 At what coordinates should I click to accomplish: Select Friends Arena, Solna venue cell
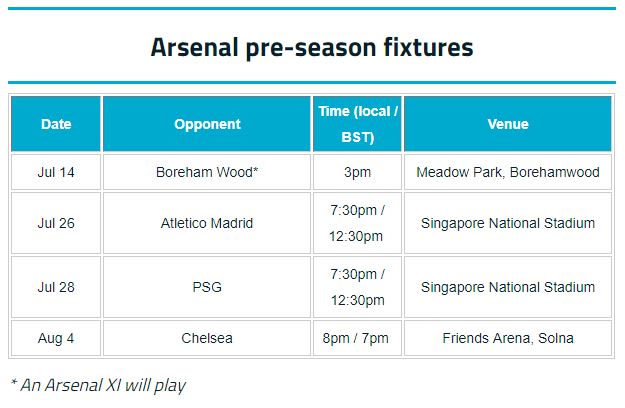click(x=508, y=338)
